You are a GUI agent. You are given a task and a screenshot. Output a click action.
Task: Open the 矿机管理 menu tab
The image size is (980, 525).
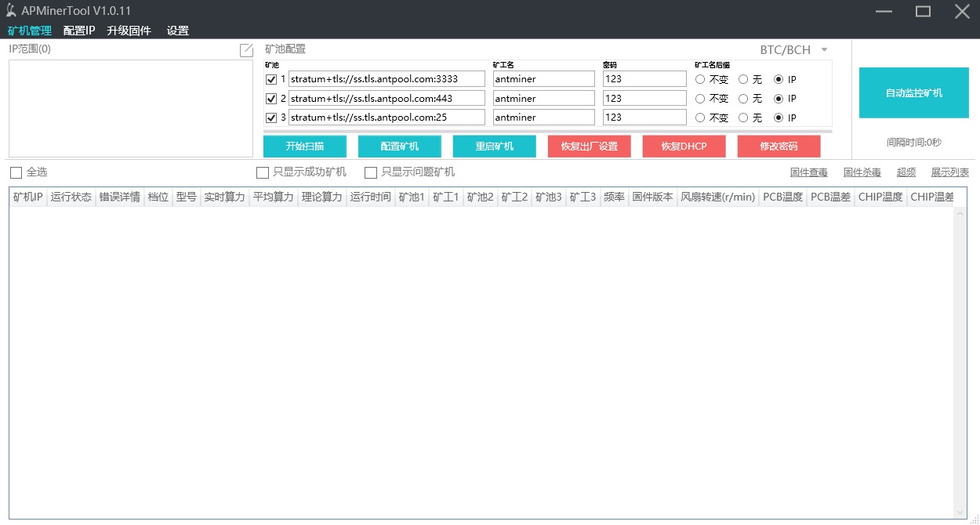[30, 31]
